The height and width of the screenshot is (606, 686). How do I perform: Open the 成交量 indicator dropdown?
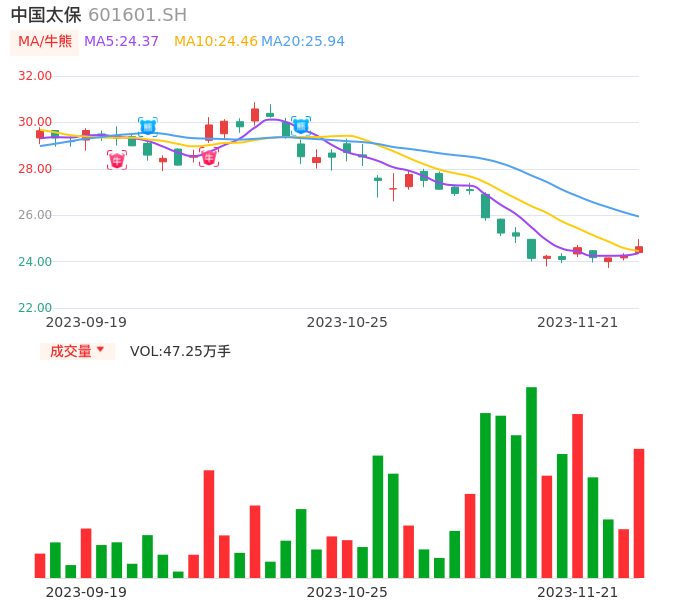77,351
